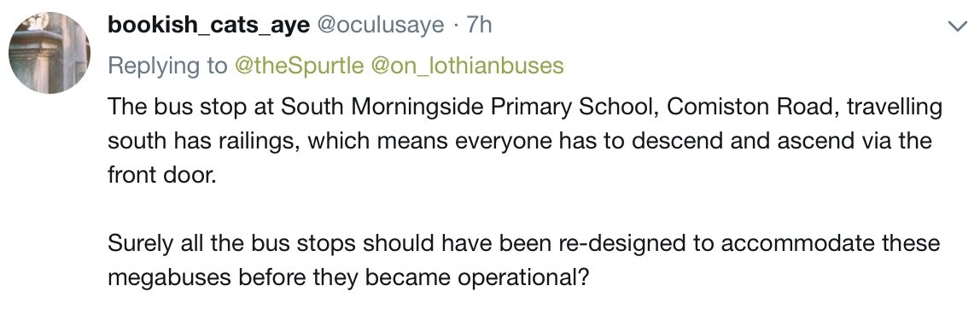Click the word 'railings' in the tweet
This screenshot has width=980, height=309.
coord(254,141)
